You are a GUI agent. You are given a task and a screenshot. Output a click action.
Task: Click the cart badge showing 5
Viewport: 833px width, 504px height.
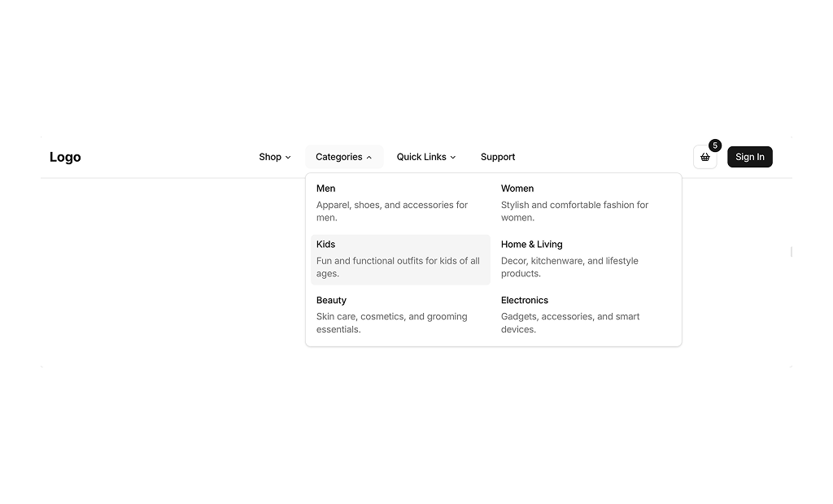[715, 146]
